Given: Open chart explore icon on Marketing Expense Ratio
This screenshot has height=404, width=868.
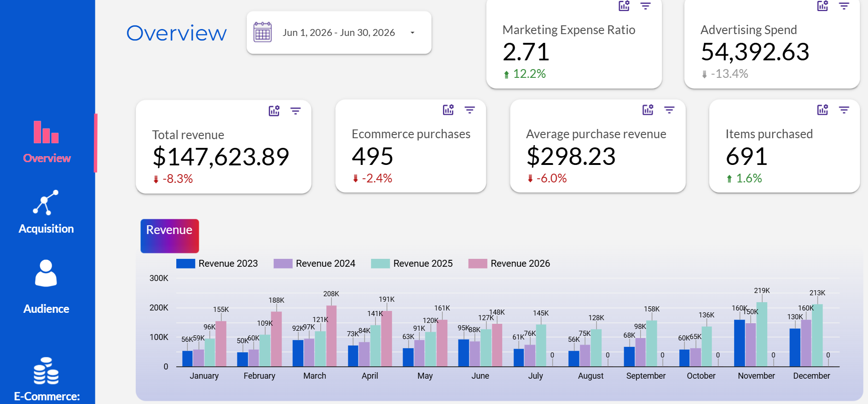Looking at the screenshot, I should (624, 6).
